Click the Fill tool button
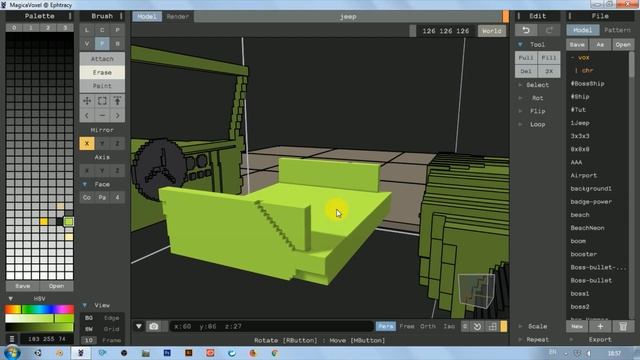 pyautogui.click(x=549, y=58)
